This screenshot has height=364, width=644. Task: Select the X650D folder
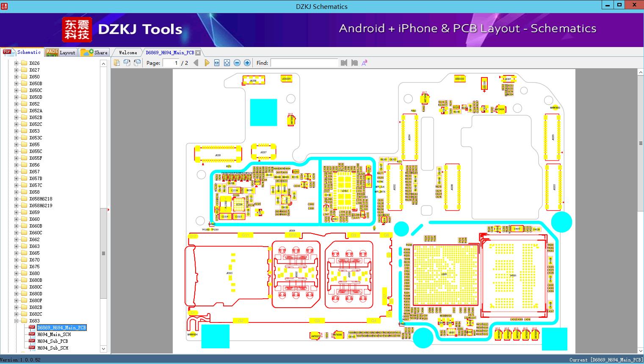[x=36, y=97]
